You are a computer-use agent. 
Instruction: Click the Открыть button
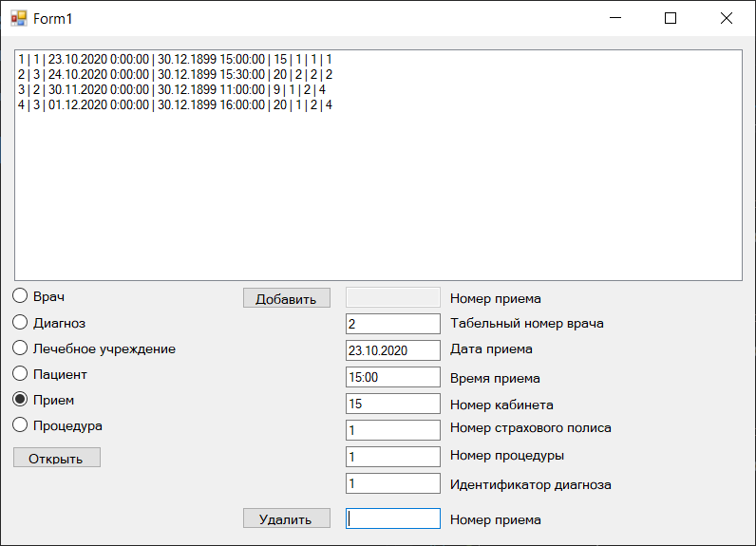pyautogui.click(x=57, y=458)
